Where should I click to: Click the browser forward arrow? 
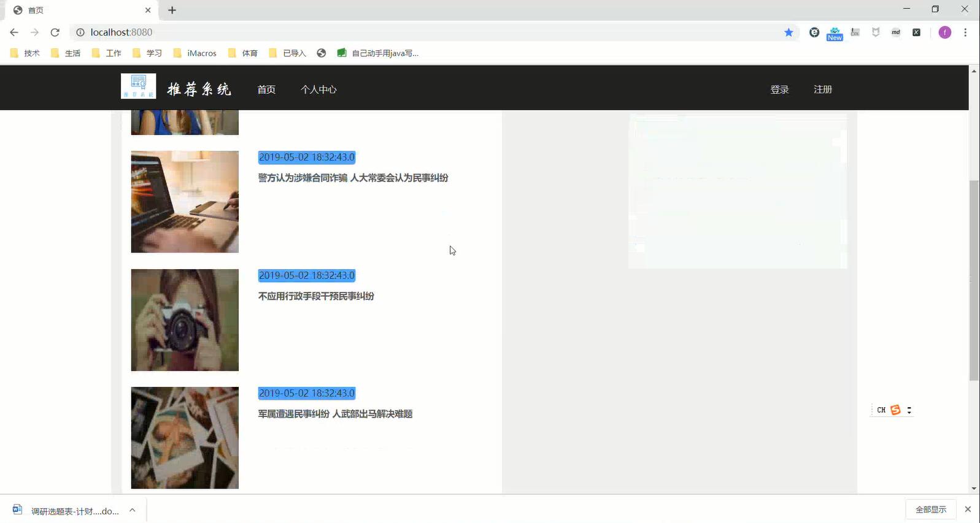[34, 32]
